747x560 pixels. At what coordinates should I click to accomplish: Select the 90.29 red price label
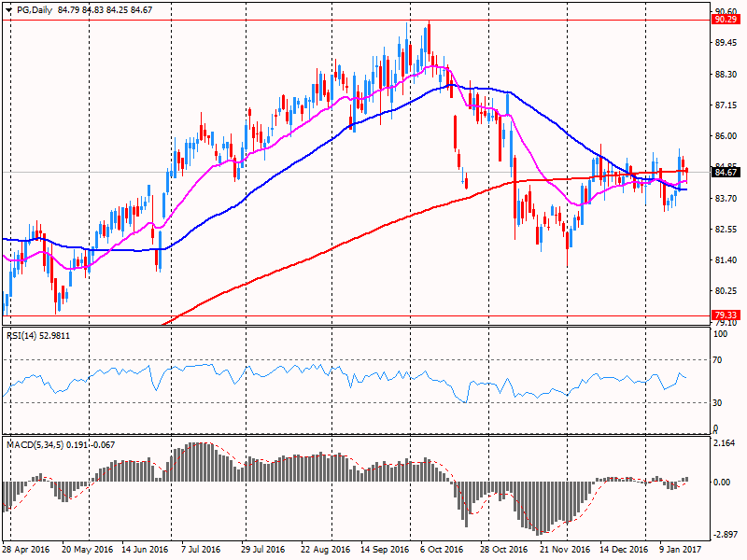(x=726, y=20)
